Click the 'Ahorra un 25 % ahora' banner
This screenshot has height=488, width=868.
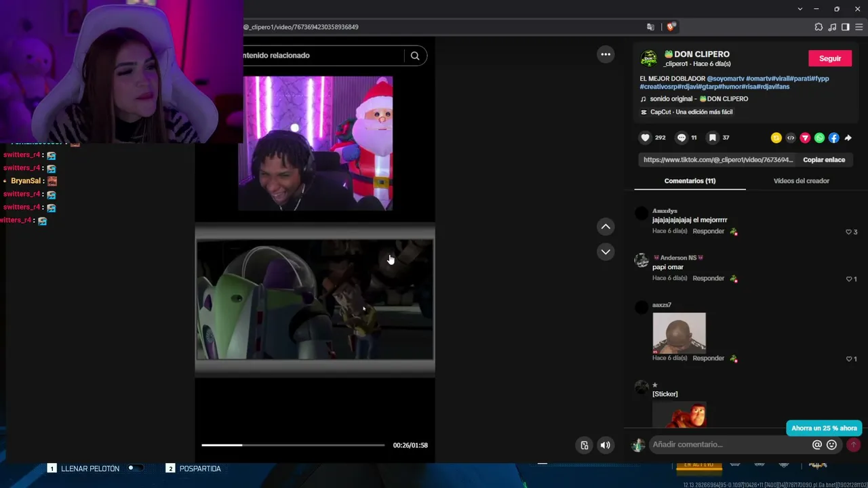(x=824, y=428)
